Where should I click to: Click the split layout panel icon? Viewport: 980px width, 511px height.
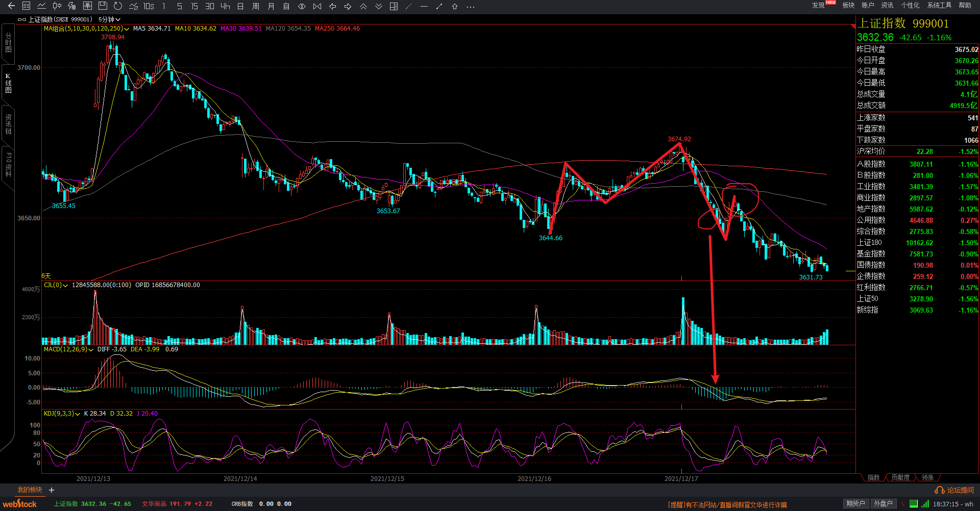[x=394, y=6]
